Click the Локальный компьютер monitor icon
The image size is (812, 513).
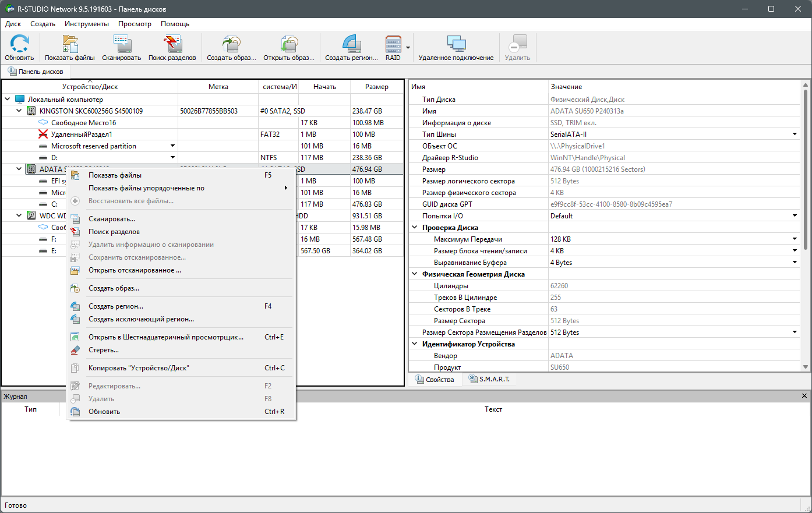coord(20,100)
